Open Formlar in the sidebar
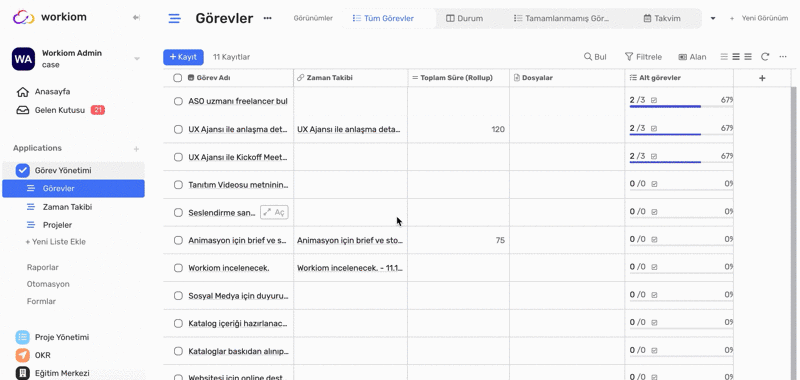The width and height of the screenshot is (800, 380). 41,301
